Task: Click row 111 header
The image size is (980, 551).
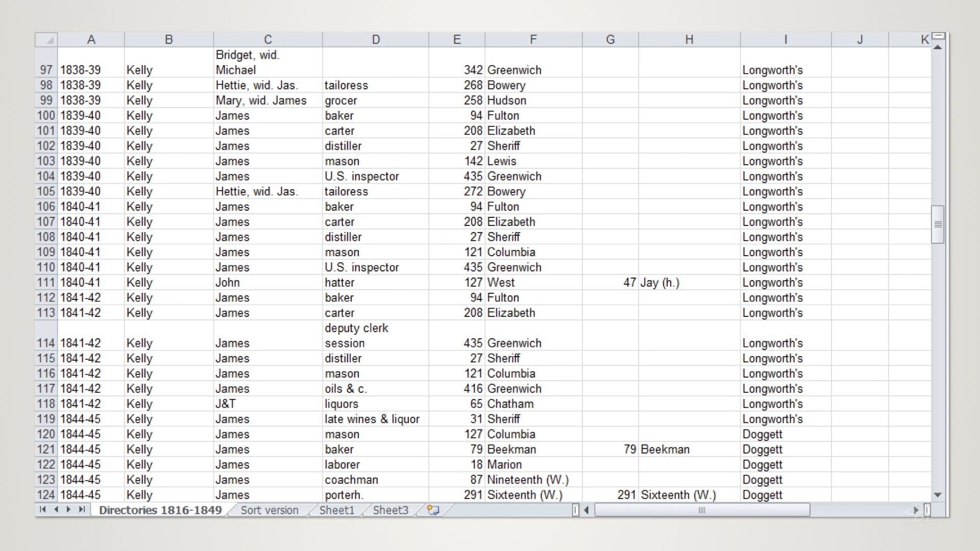Action: (x=45, y=282)
